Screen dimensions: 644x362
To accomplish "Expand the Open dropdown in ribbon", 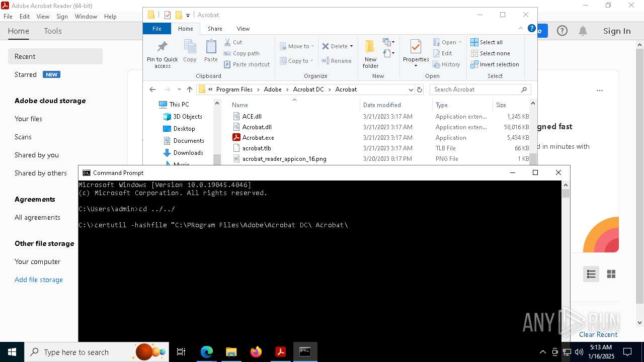I will click(460, 42).
